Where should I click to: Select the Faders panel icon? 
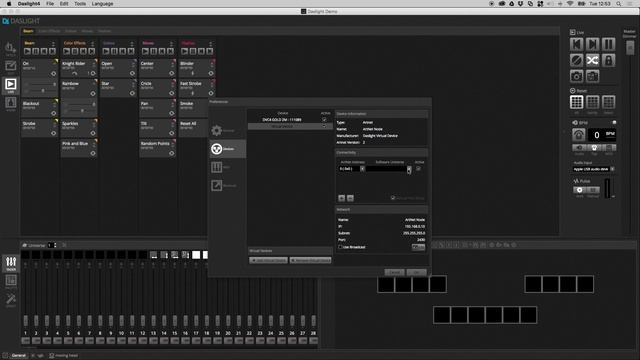pos(11,263)
